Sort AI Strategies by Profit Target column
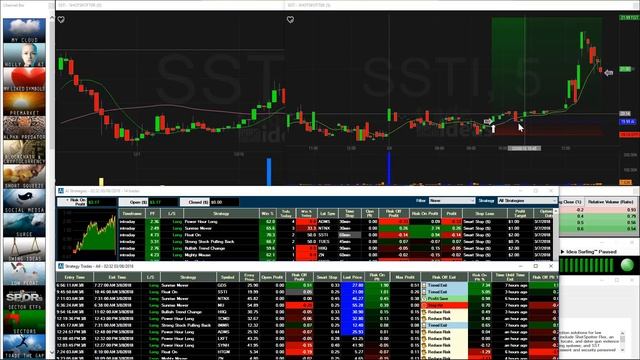This screenshot has height=360, width=640. [520, 213]
